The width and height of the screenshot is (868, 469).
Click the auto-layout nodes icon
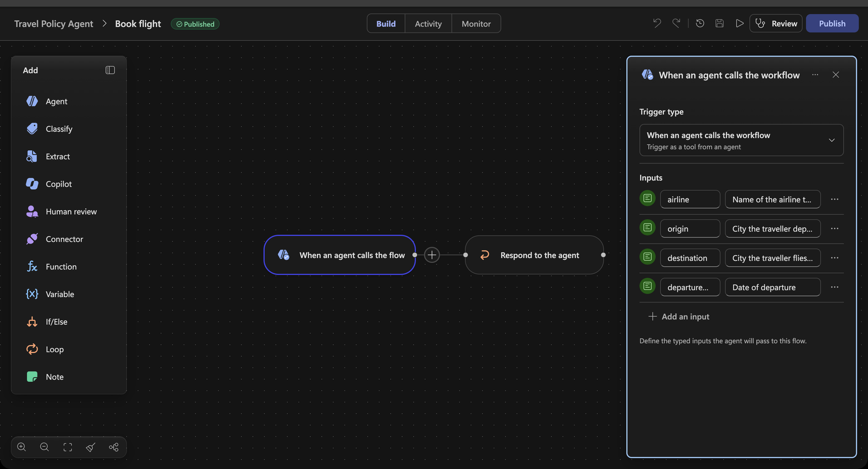pyautogui.click(x=113, y=447)
